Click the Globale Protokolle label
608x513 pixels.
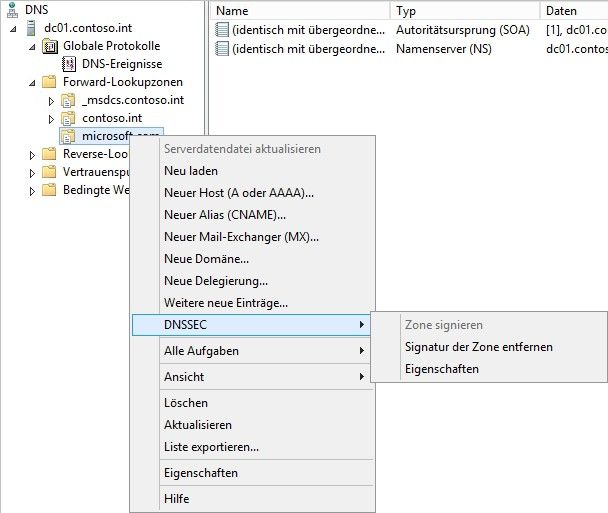click(111, 46)
